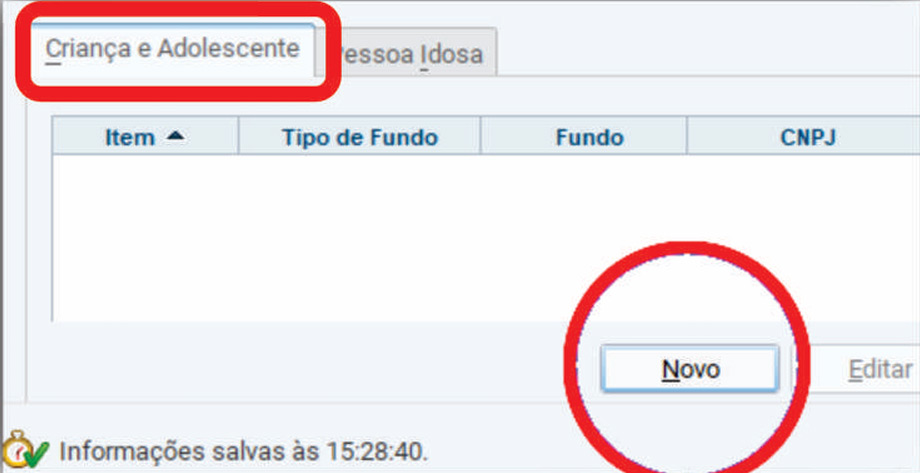Click the stopwatch save status icon
Viewport: 920px width, 473px height.
pyautogui.click(x=16, y=448)
